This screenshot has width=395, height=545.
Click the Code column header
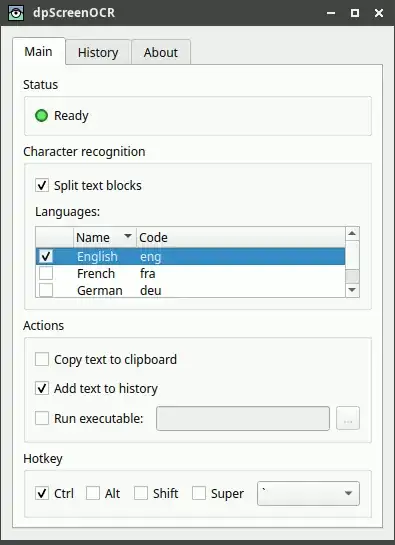241,237
